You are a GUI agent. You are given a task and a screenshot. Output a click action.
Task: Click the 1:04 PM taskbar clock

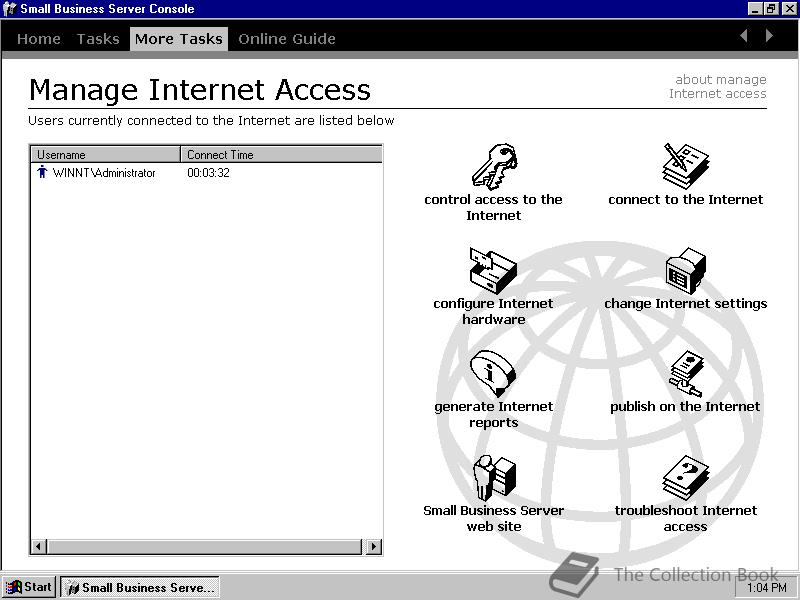pyautogui.click(x=766, y=588)
